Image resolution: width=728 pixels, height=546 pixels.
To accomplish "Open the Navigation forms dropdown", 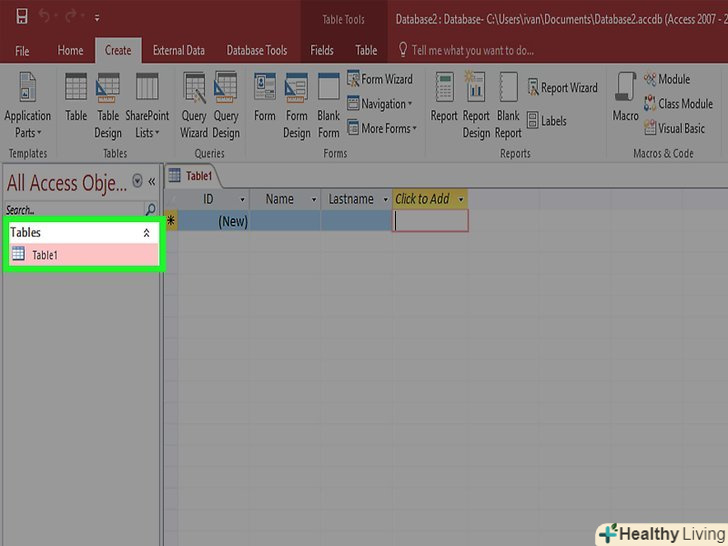I will click(x=380, y=104).
